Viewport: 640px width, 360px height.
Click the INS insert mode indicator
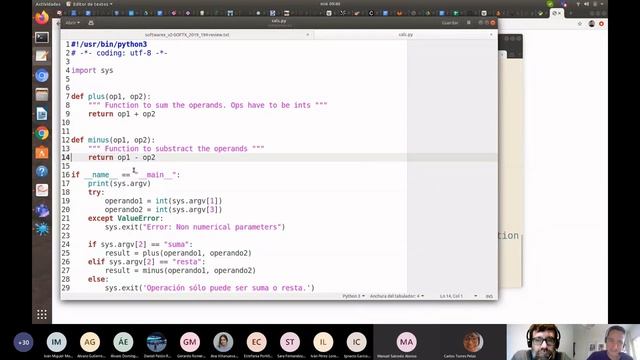pos(489,296)
